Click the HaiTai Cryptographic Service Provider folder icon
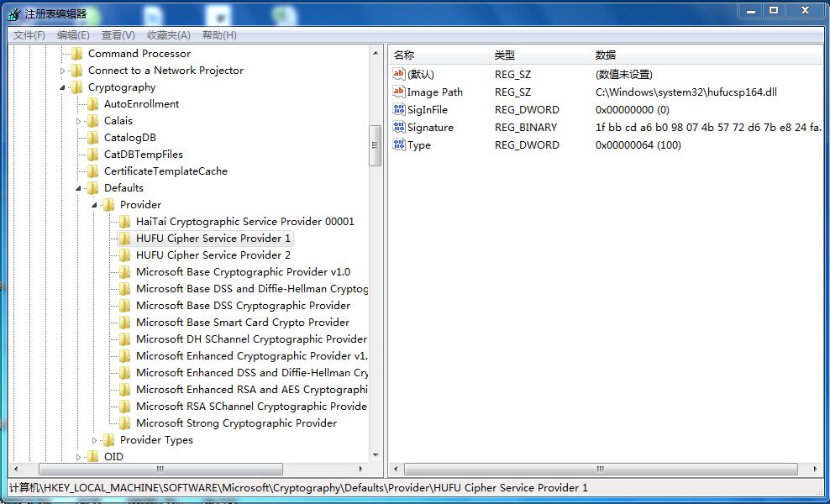Screen dimensions: 830x504 125,222
